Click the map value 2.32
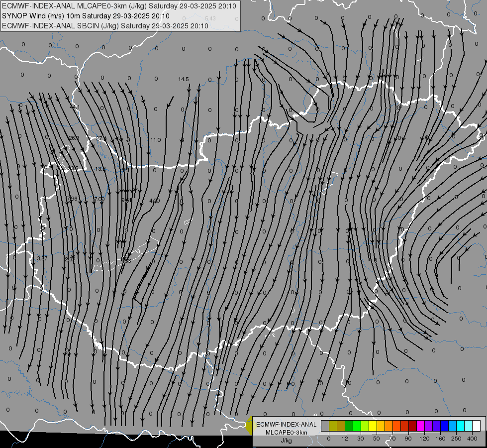487x448 pixels. [70, 259]
